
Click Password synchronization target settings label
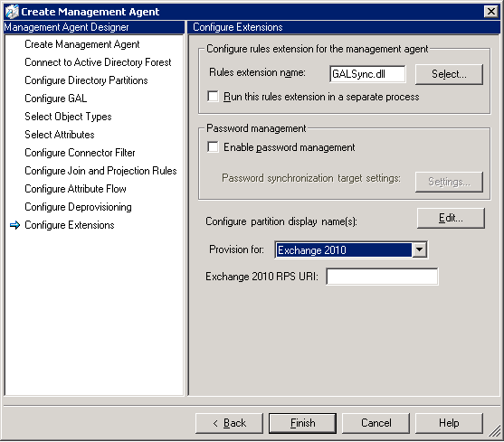pos(311,178)
